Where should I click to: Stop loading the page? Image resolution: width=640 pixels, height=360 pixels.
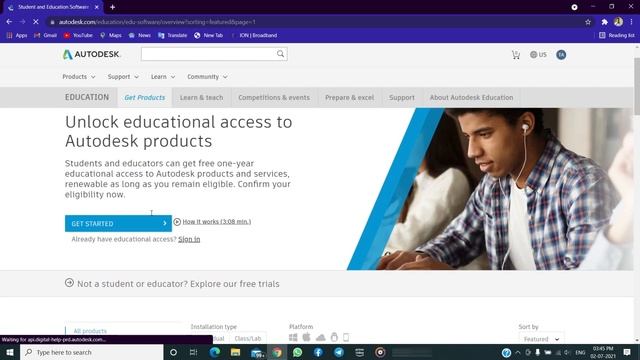click(36, 22)
